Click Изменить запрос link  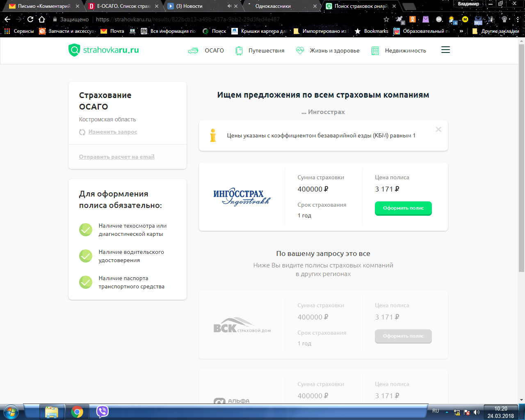point(112,132)
